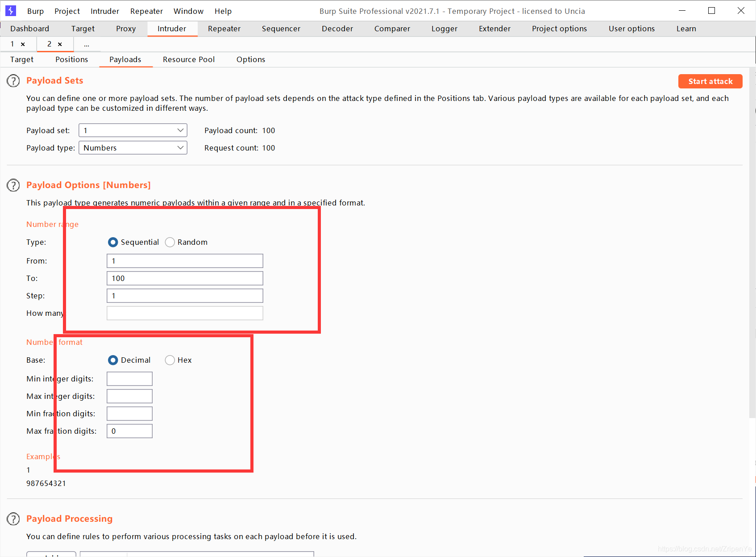Open Payload Options help icon

click(13, 185)
